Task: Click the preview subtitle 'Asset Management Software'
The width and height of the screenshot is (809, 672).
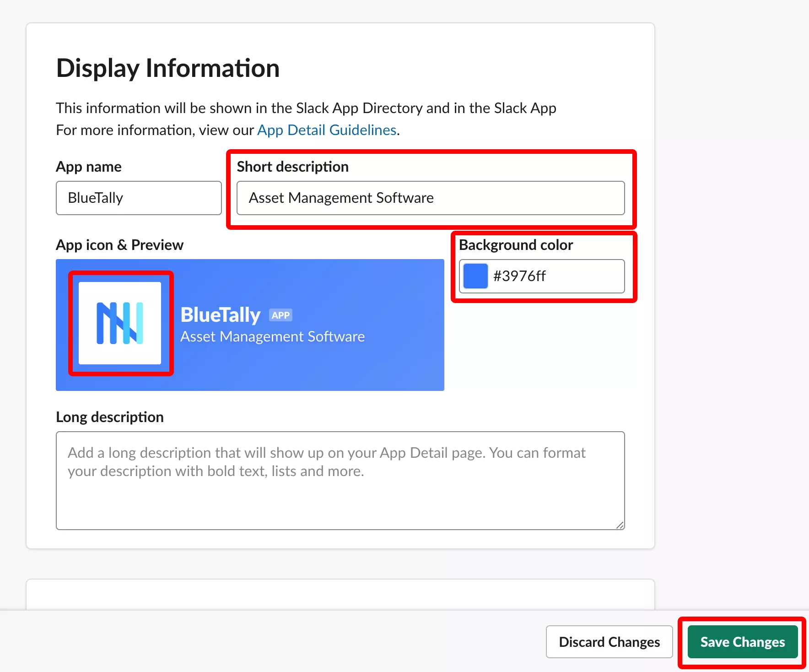Action: point(273,336)
